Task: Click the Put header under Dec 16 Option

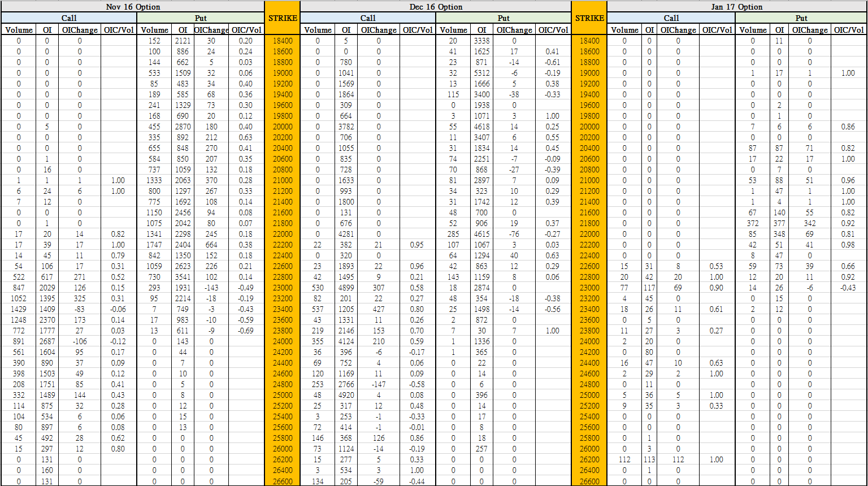Action: [503, 18]
